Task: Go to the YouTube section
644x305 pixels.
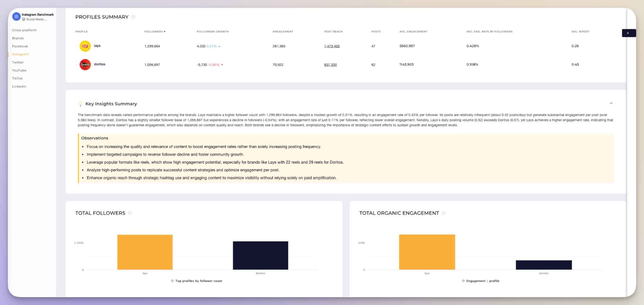Action: pos(19,70)
